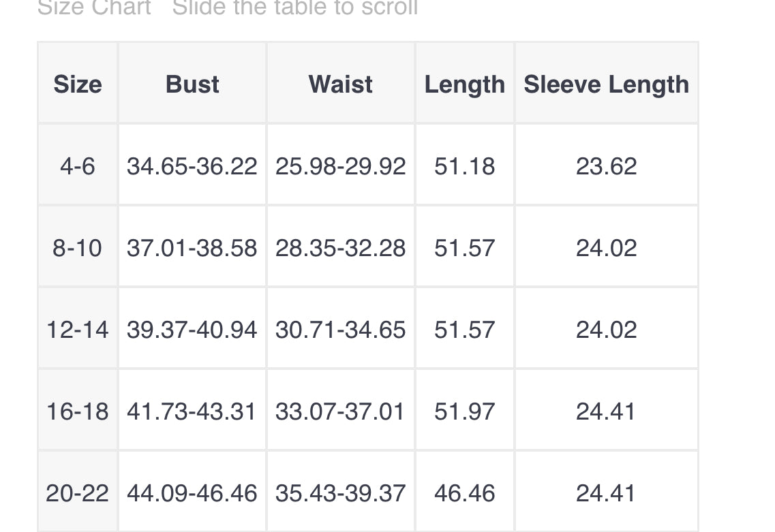Click bust value 44.09-46.46
775x532 pixels.
pyautogui.click(x=192, y=493)
